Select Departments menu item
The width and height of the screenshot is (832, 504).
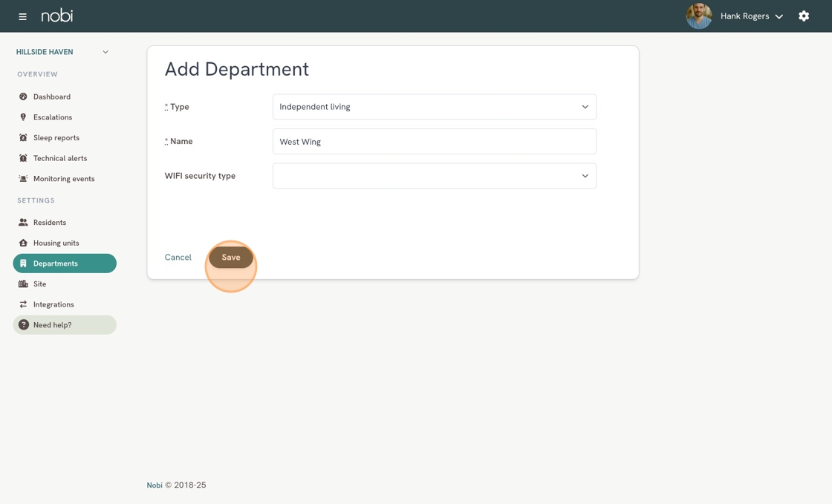tap(65, 264)
